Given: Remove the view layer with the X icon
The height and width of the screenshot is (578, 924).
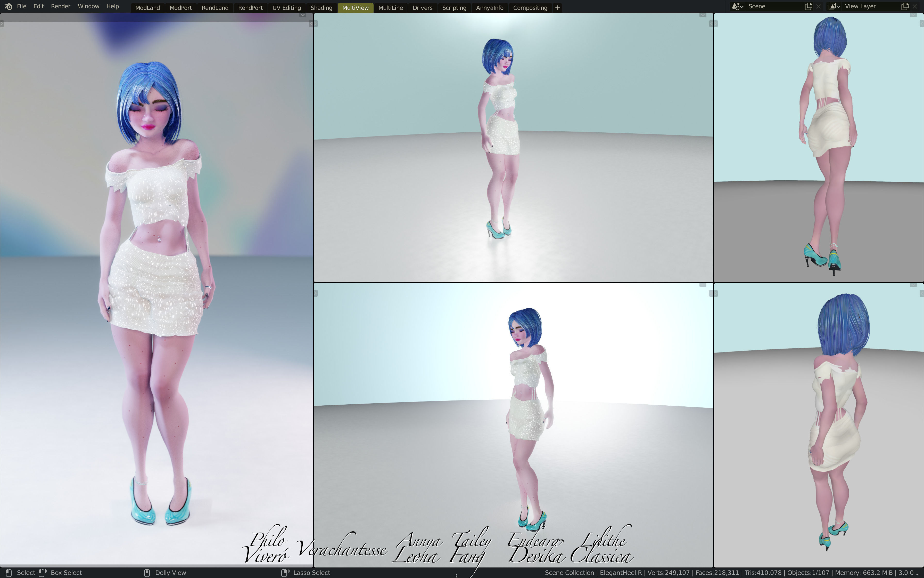Looking at the screenshot, I should point(915,6).
